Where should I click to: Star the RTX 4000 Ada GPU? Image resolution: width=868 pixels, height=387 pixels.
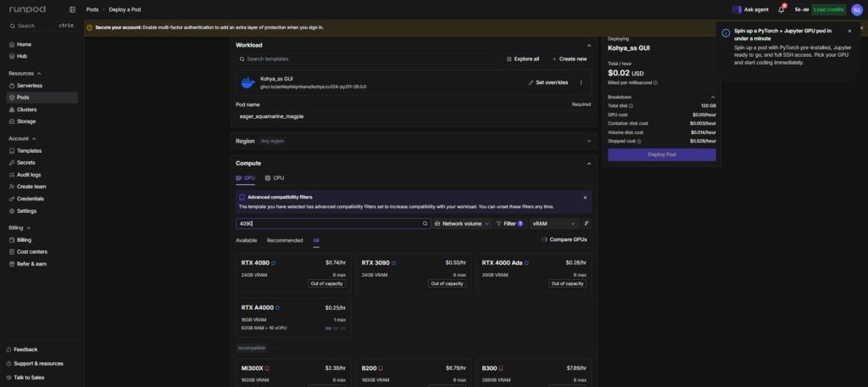click(x=526, y=263)
